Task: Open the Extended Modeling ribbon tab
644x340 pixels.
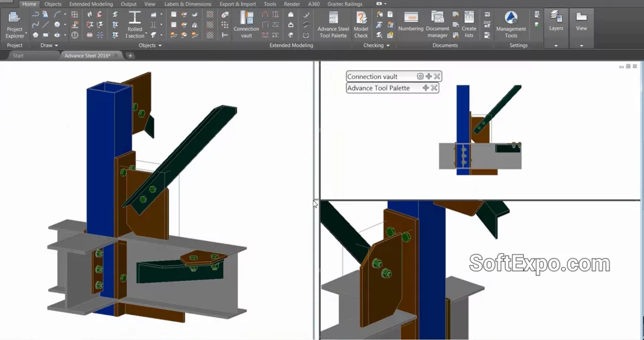Action: click(x=91, y=4)
